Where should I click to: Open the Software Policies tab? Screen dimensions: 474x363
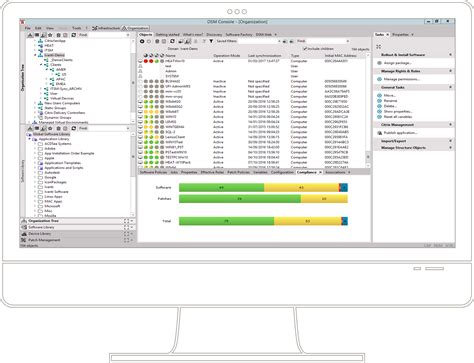point(153,172)
